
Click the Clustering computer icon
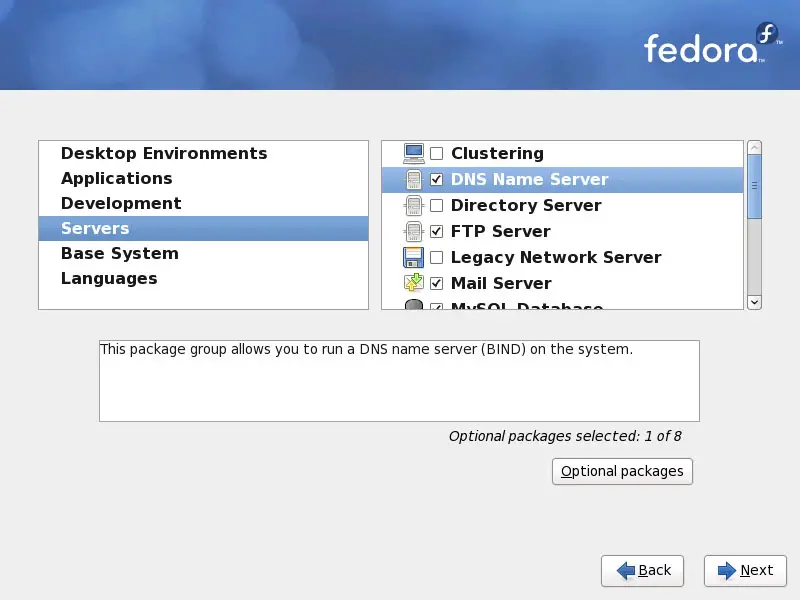coord(413,153)
